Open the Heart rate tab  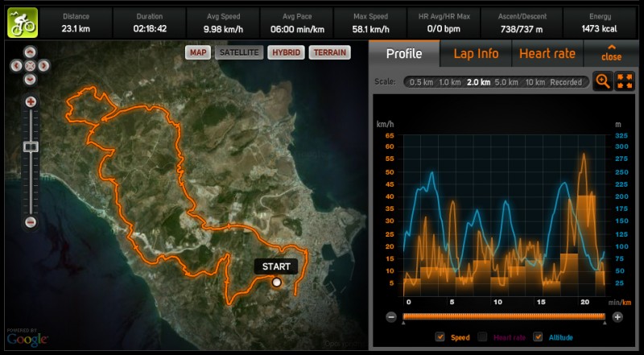[x=547, y=54]
